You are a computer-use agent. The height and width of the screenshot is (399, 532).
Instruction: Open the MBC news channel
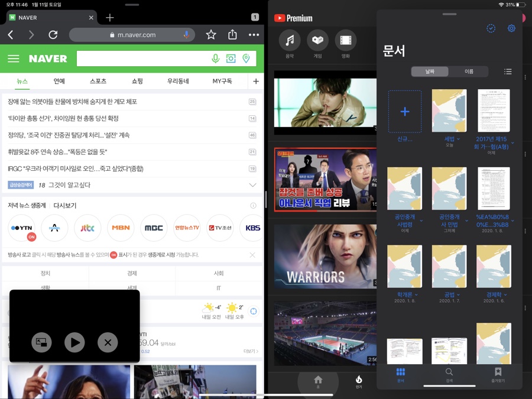click(x=154, y=228)
